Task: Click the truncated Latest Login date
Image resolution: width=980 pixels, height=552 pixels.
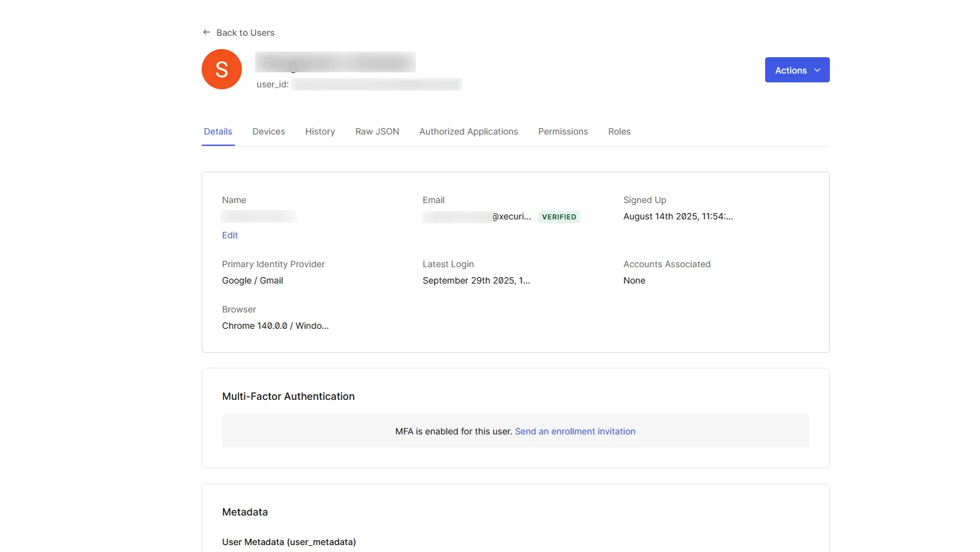Action: (x=476, y=280)
